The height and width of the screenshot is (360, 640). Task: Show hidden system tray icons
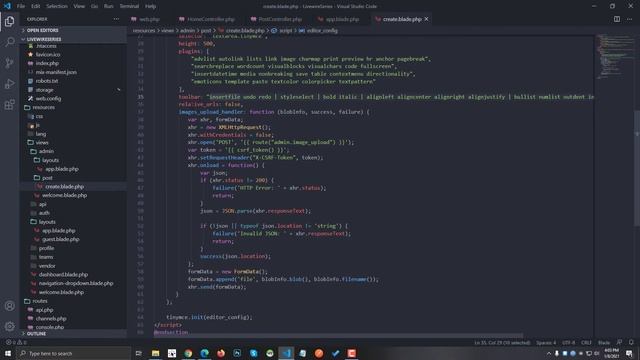(549, 353)
